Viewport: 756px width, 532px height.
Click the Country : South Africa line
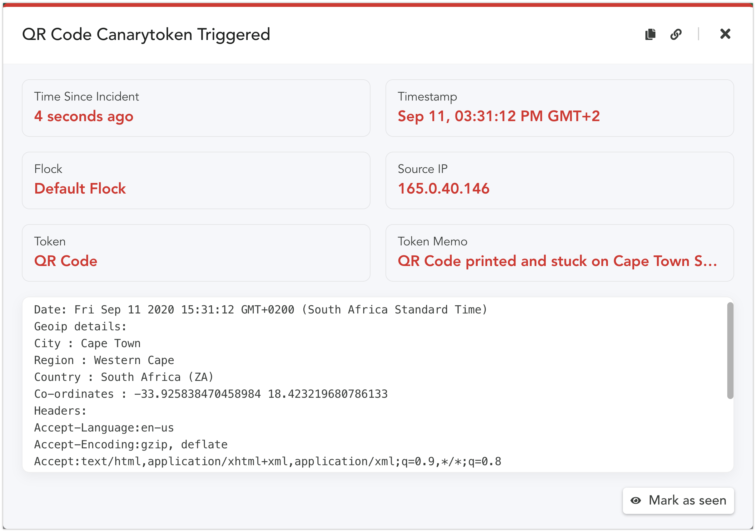[124, 377]
